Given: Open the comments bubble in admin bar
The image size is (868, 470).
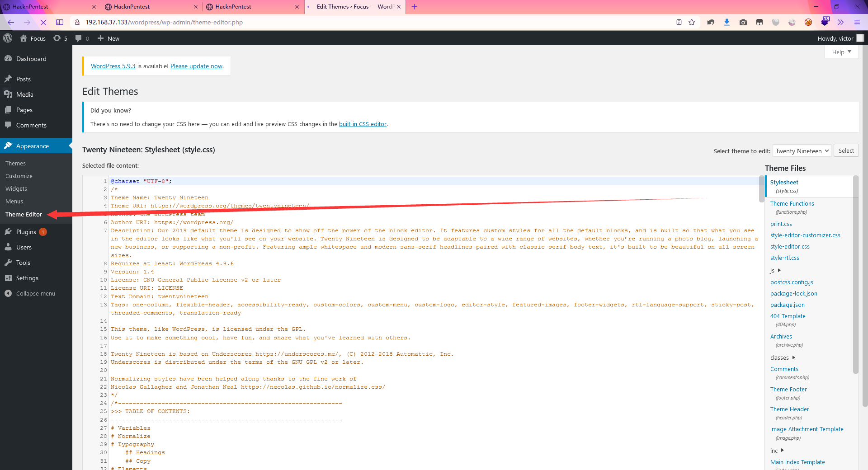Looking at the screenshot, I should 82,38.
